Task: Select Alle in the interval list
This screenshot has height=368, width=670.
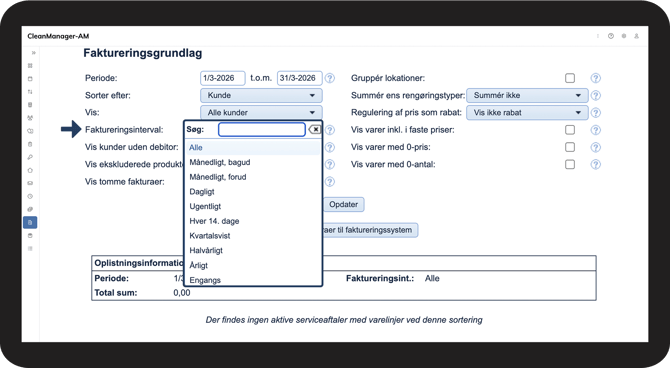Action: point(253,147)
